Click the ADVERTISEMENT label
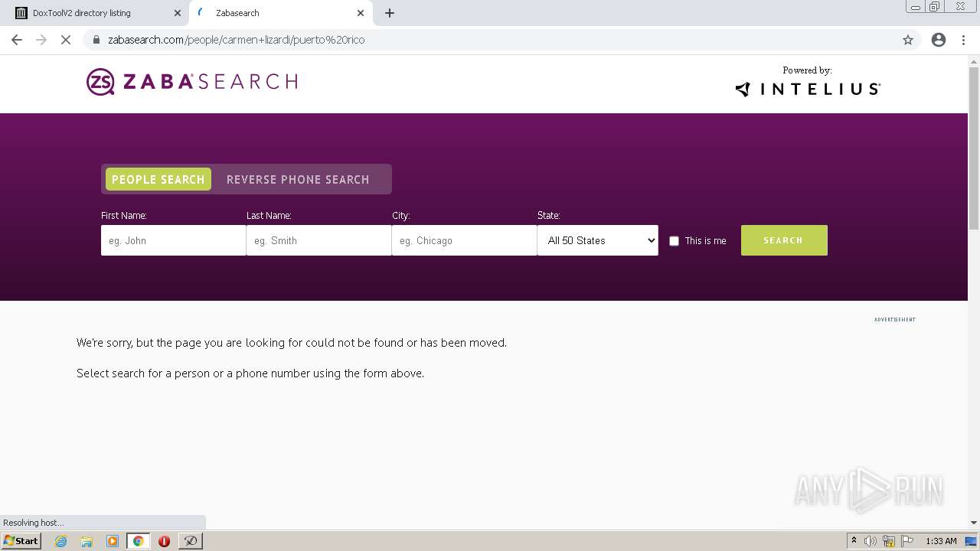This screenshot has height=551, width=980. 895,319
